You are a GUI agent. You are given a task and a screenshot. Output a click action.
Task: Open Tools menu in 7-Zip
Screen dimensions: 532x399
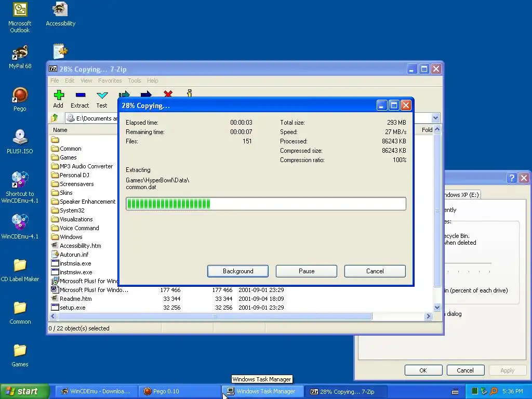(x=135, y=81)
